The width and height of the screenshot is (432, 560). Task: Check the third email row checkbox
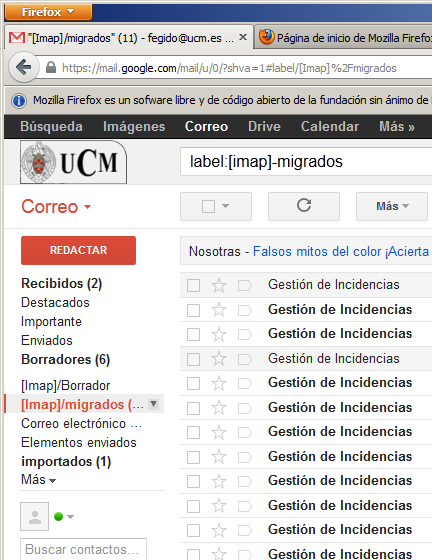tap(194, 335)
